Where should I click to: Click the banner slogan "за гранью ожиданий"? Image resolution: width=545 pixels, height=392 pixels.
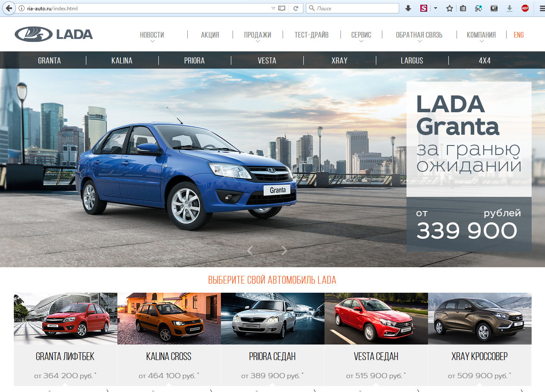coord(469,158)
